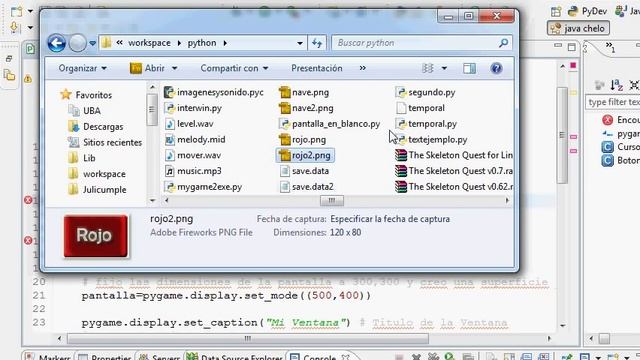640x360 pixels.
Task: Select the segundo.py file
Action: [425, 92]
